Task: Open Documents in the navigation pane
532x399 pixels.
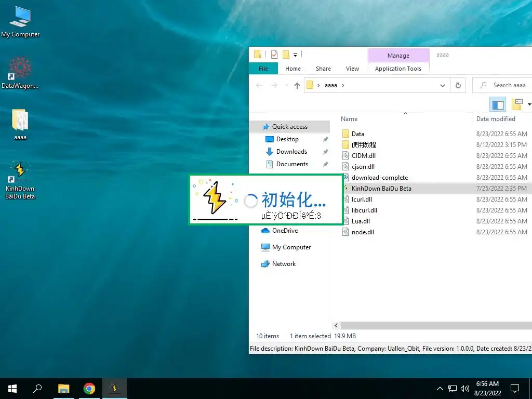Action: [x=292, y=164]
